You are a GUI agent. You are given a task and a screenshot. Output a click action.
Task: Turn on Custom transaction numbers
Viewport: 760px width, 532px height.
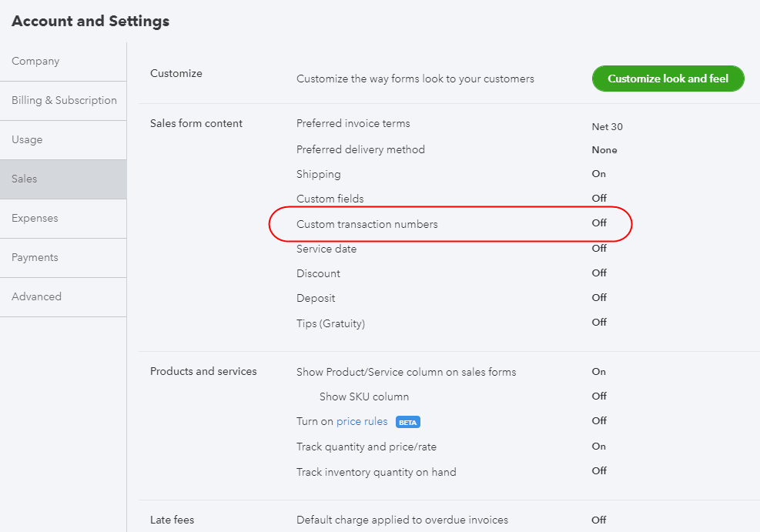tap(599, 223)
